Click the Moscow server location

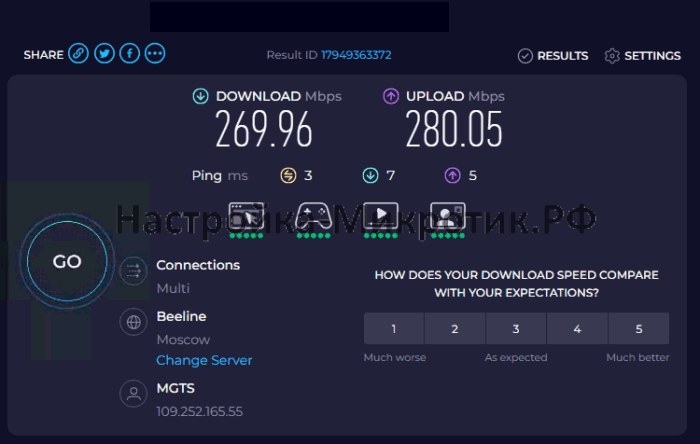point(183,340)
